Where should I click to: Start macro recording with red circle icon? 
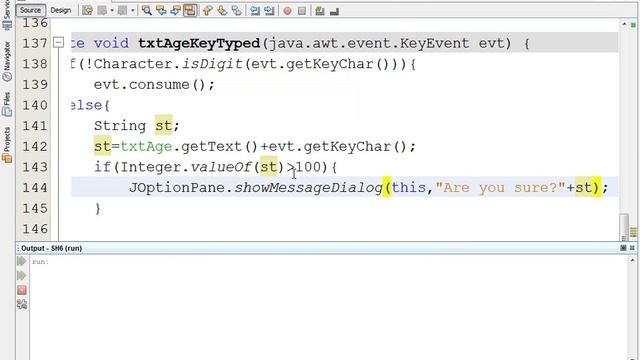click(x=287, y=11)
